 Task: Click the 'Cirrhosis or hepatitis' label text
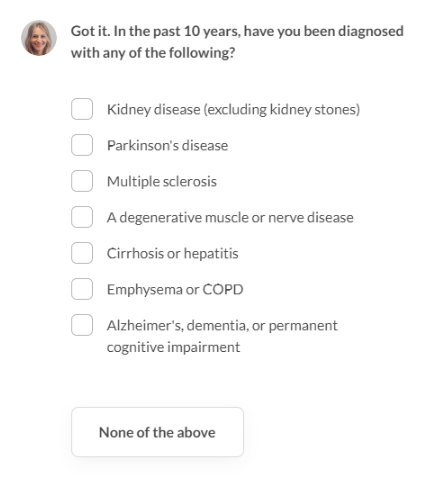pos(173,254)
